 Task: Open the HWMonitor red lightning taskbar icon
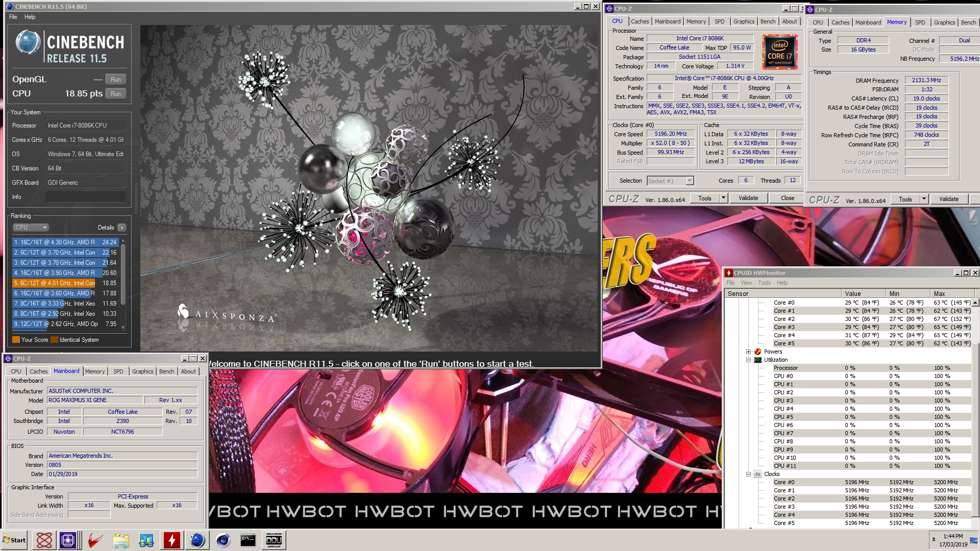[x=172, y=540]
